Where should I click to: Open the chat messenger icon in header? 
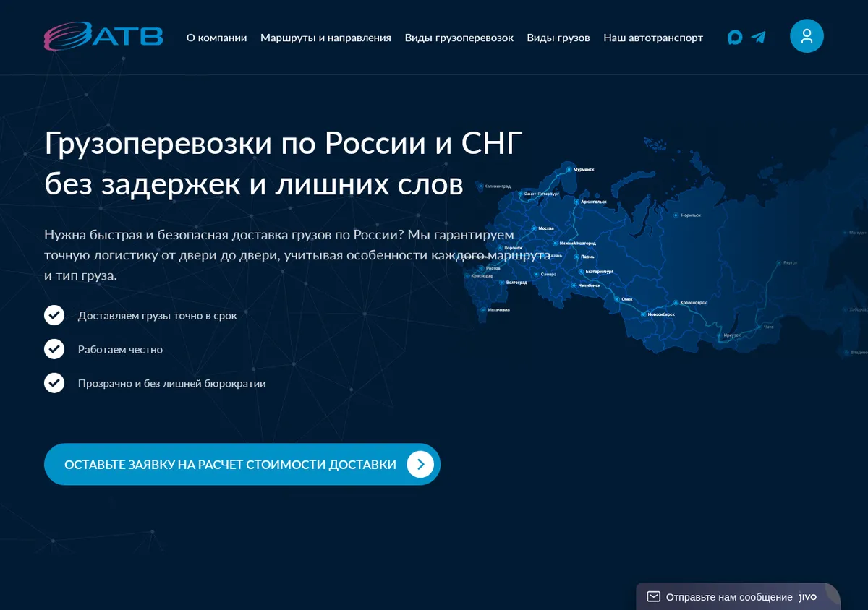[x=735, y=38]
